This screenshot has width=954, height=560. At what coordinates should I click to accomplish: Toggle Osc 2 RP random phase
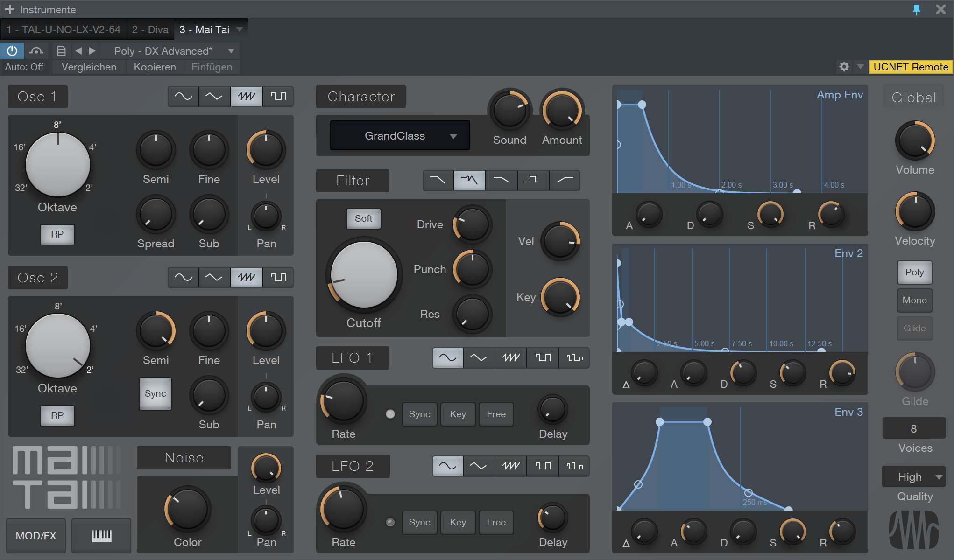(57, 415)
